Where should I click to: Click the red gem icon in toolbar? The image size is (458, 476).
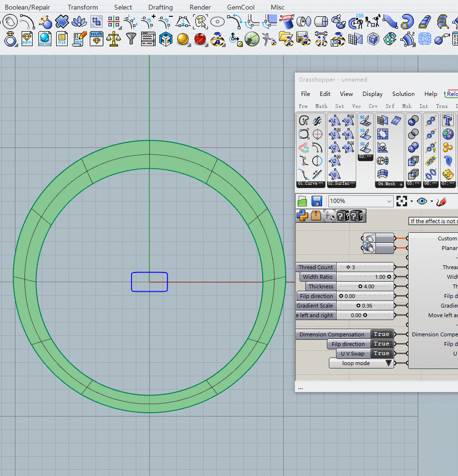pyautogui.click(x=200, y=39)
